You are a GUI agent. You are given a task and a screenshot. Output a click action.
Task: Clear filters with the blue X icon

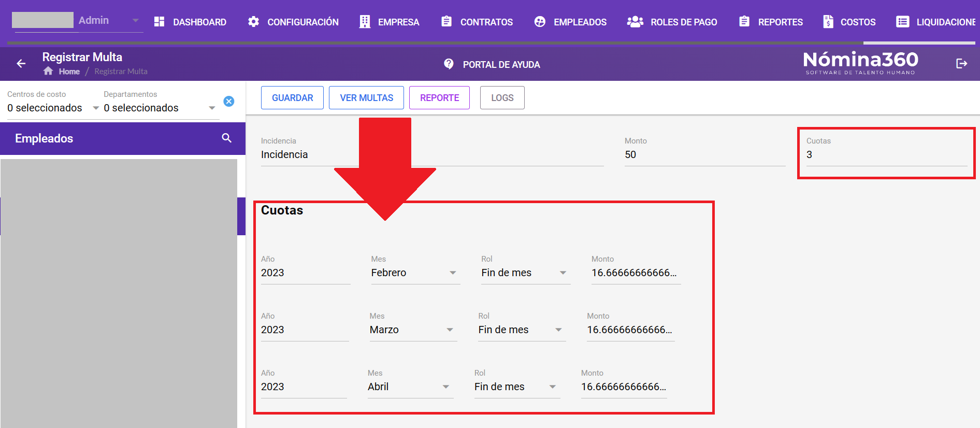pos(228,101)
